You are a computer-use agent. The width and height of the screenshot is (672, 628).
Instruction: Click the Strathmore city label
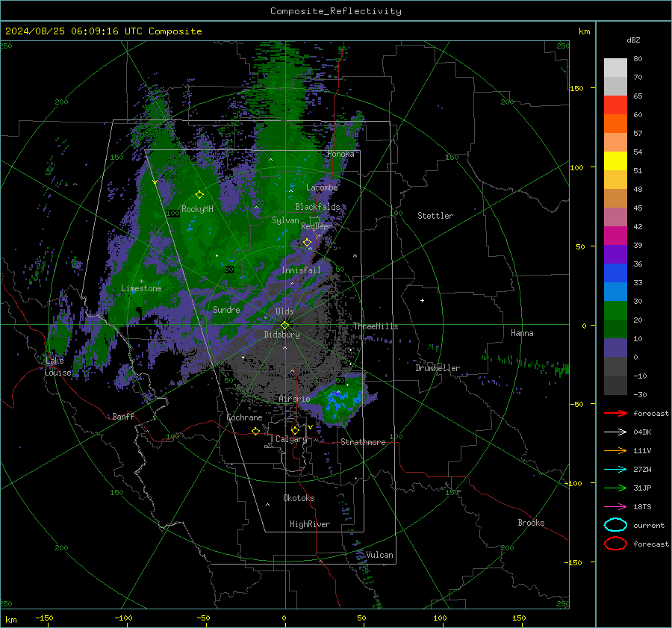click(363, 442)
